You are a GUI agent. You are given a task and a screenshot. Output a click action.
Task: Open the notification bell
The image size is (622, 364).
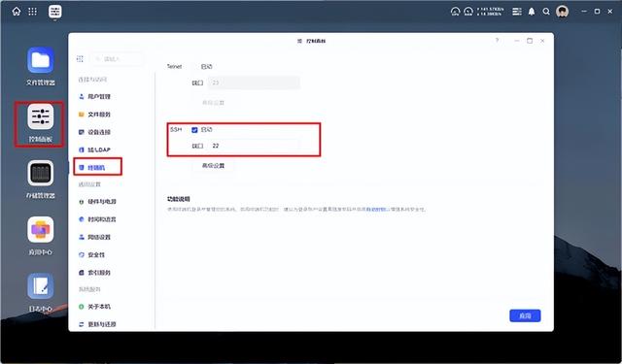coord(532,12)
